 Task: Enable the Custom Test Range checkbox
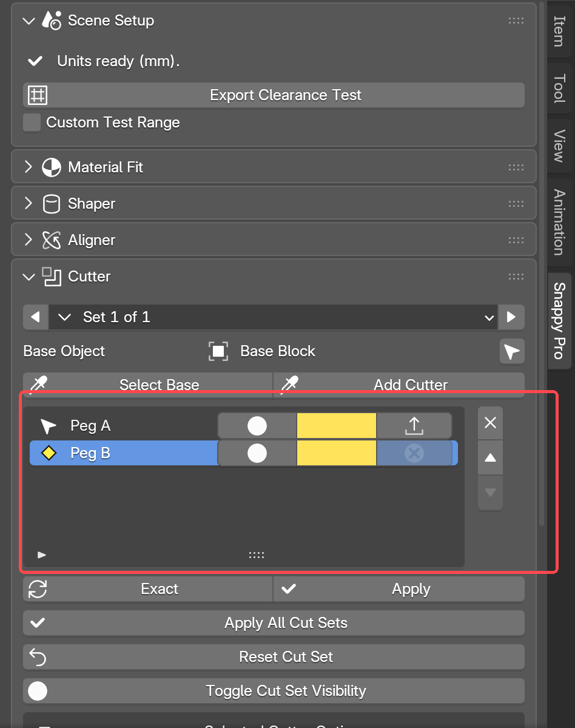[x=32, y=123]
